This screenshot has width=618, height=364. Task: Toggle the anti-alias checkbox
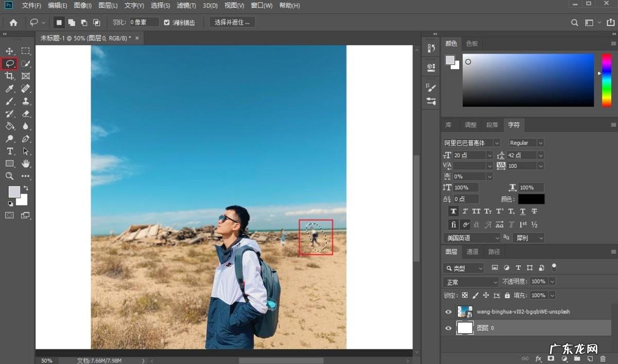coord(167,23)
